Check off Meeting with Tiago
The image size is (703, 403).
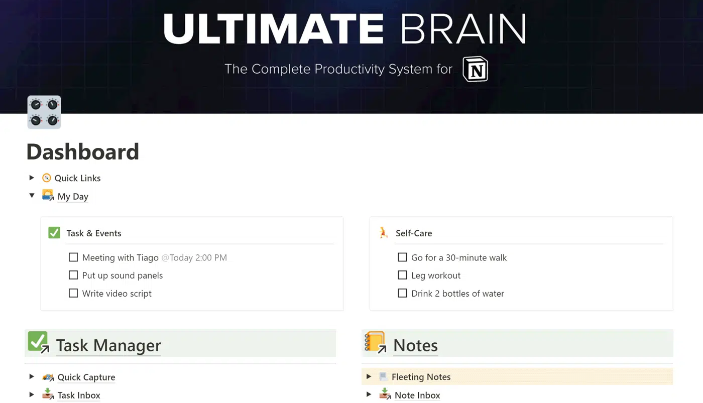tap(74, 257)
